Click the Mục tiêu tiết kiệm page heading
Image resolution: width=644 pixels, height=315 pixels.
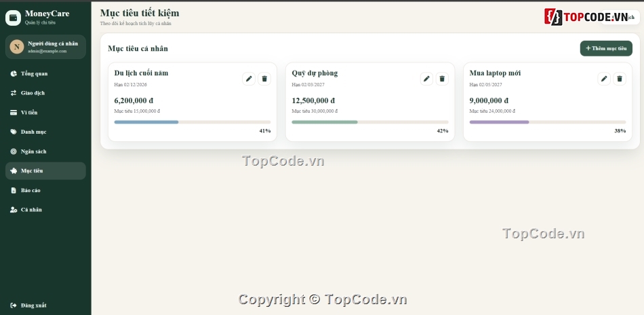coord(140,13)
